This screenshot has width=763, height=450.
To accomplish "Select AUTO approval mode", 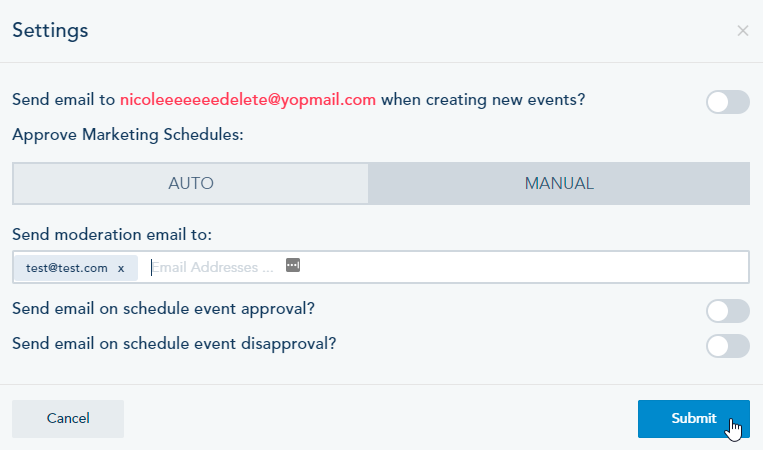I will coord(191,183).
